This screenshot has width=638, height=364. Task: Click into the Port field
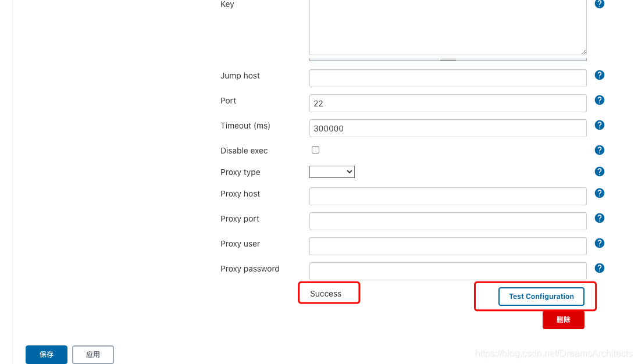448,103
